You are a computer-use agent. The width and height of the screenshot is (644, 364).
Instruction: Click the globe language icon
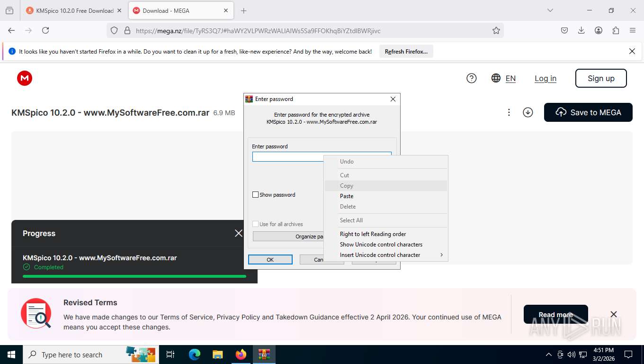[x=496, y=78]
